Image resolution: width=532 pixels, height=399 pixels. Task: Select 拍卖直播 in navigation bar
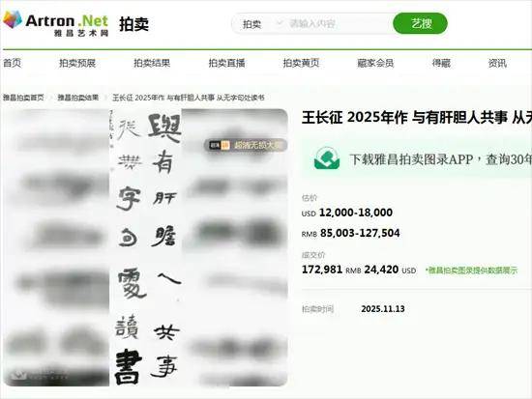click(226, 63)
